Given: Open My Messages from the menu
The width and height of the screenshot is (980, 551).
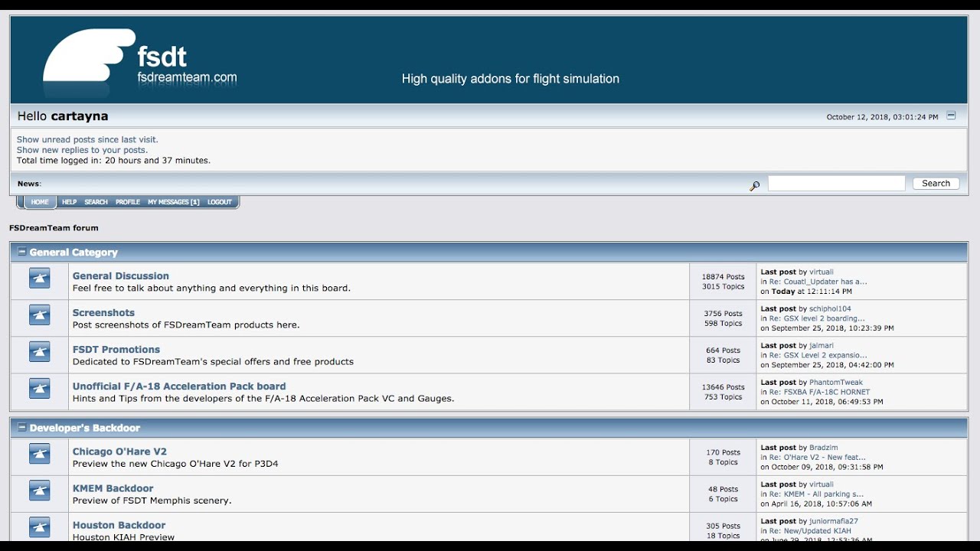Looking at the screenshot, I should [173, 202].
